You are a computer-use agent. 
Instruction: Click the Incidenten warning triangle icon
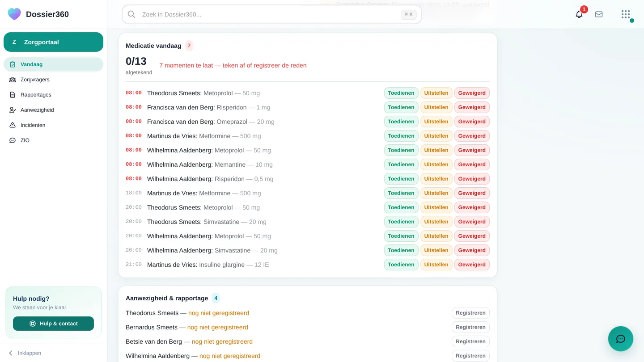(x=13, y=125)
